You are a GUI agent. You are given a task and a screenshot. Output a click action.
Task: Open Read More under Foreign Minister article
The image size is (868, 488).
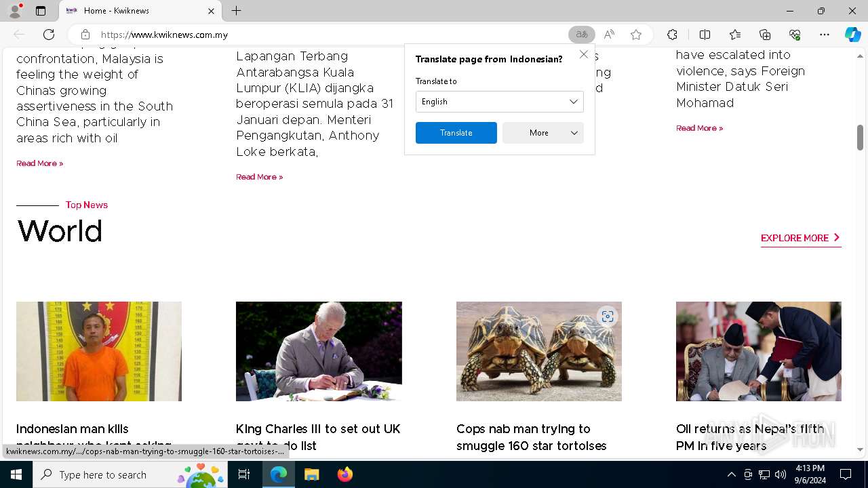(700, 128)
